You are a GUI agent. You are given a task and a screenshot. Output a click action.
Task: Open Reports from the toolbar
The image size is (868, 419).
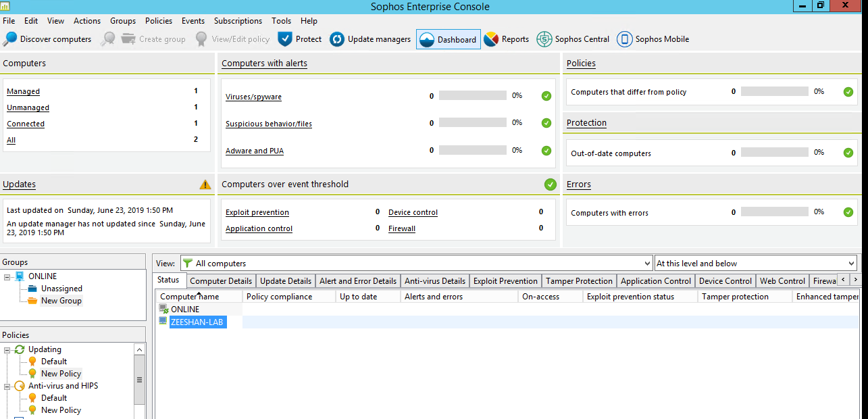pos(507,39)
